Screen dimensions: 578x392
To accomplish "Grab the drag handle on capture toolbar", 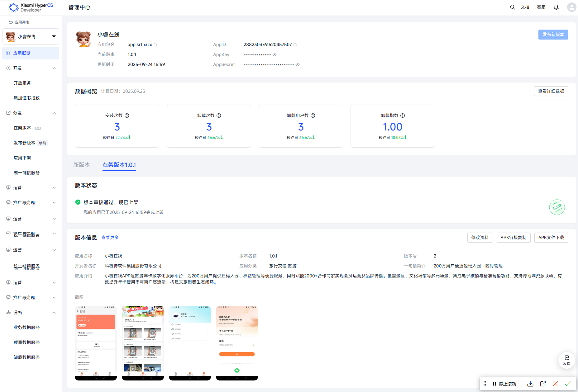I will 485,384.
